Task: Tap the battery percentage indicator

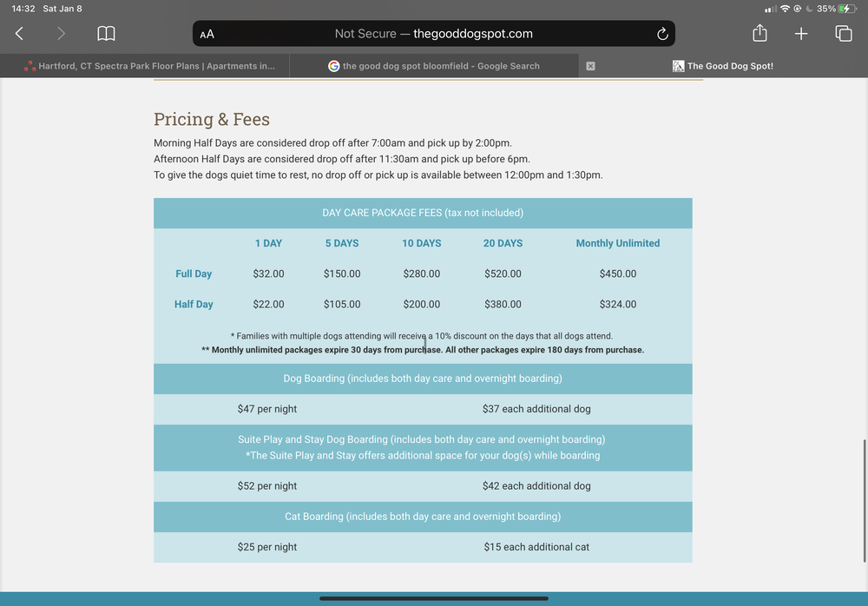Action: coord(826,9)
